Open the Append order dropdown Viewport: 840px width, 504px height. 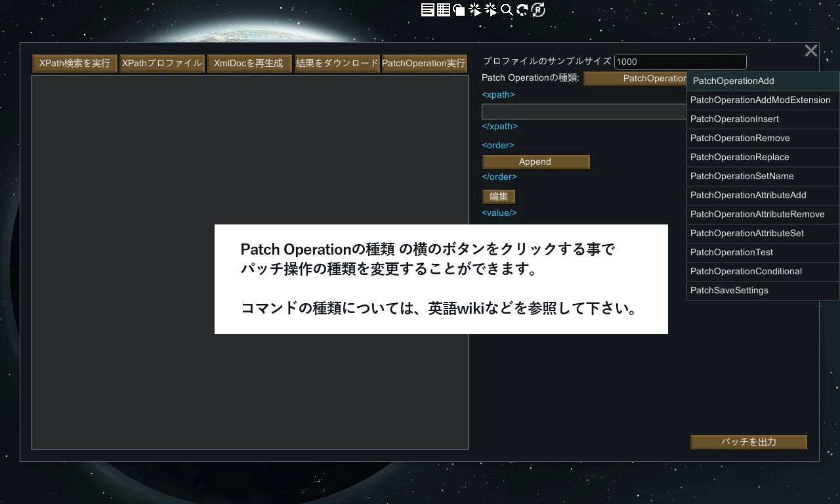(536, 162)
